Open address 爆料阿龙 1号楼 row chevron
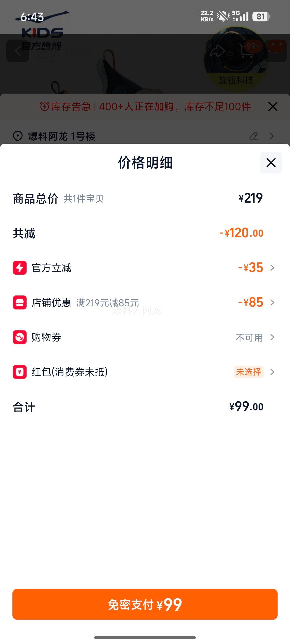 click(x=271, y=136)
